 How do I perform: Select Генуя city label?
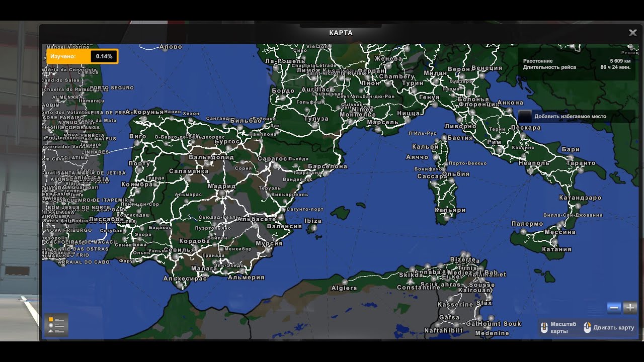(x=429, y=97)
